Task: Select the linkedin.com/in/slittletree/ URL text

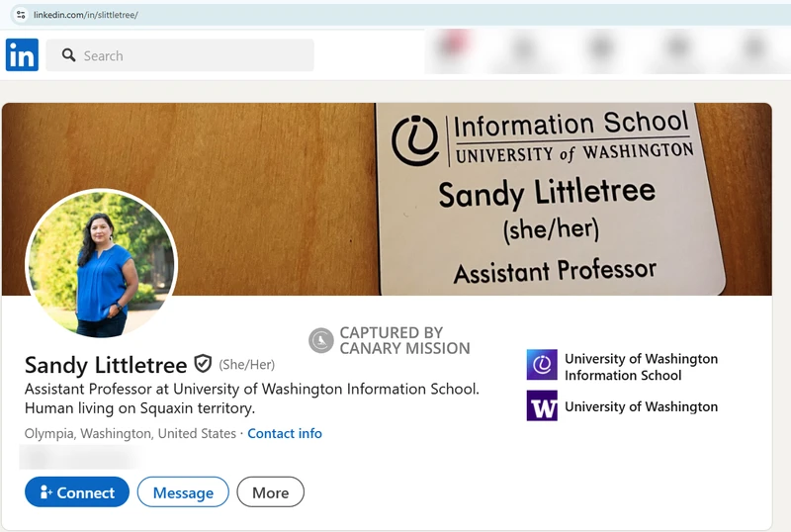Action: (x=86, y=15)
